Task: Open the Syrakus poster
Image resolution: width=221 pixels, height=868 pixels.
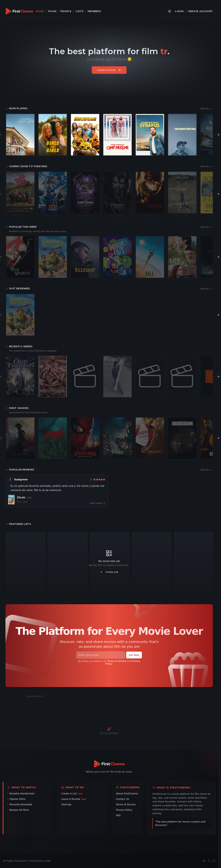Action: coord(150,135)
